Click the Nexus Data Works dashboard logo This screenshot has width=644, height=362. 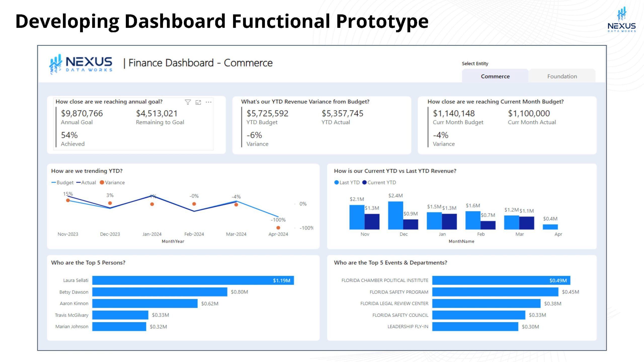click(x=81, y=64)
